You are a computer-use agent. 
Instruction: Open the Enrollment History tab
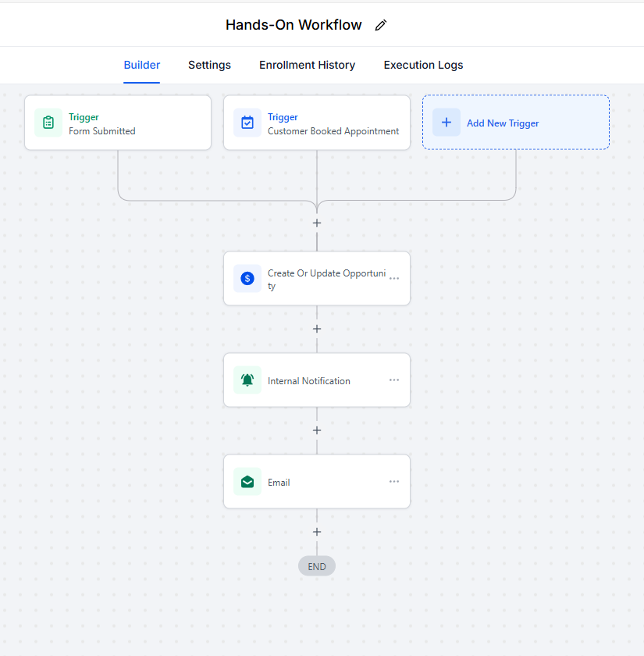tap(307, 65)
